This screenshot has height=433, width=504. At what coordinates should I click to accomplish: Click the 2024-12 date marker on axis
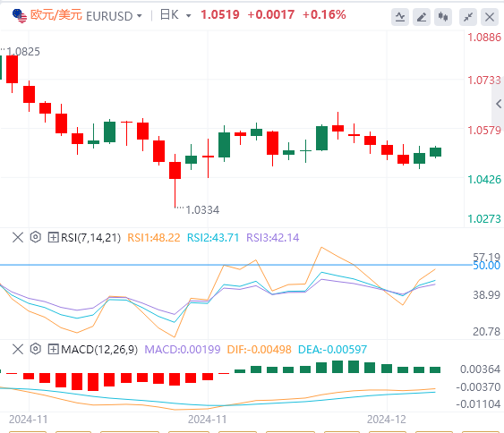pyautogui.click(x=387, y=420)
